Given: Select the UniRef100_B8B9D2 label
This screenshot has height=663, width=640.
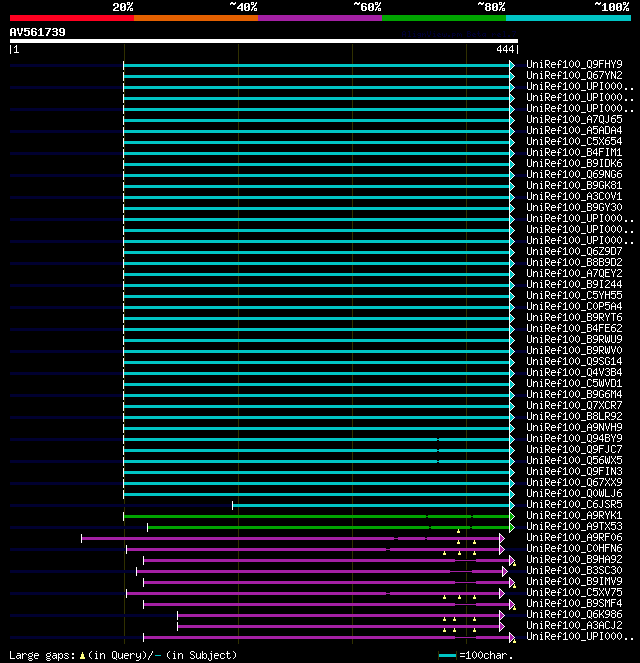Looking at the screenshot, I should pos(574,262).
